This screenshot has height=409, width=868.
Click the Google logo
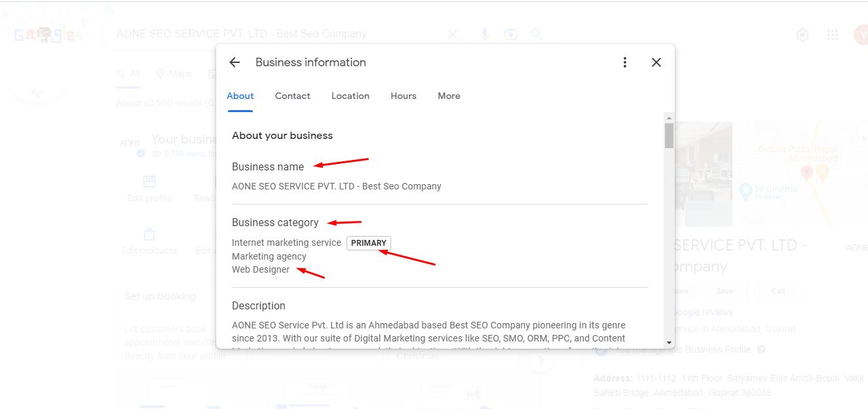point(45,35)
